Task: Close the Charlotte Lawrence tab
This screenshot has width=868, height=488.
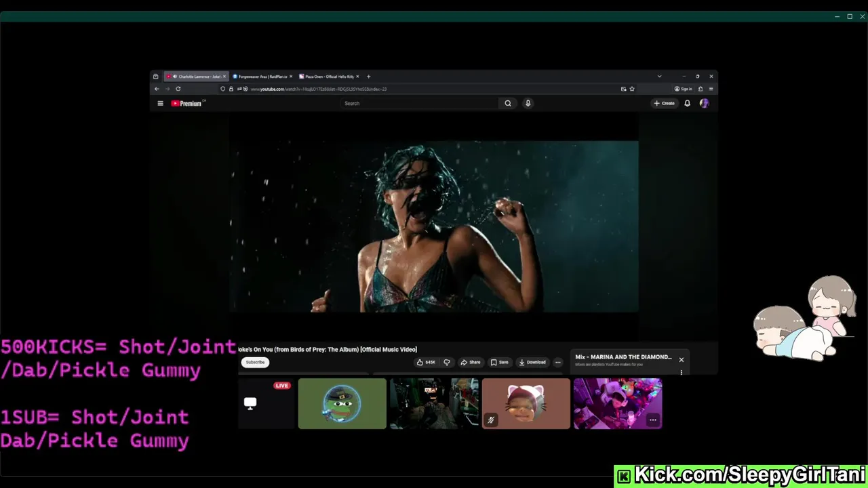Action: [x=224, y=77]
